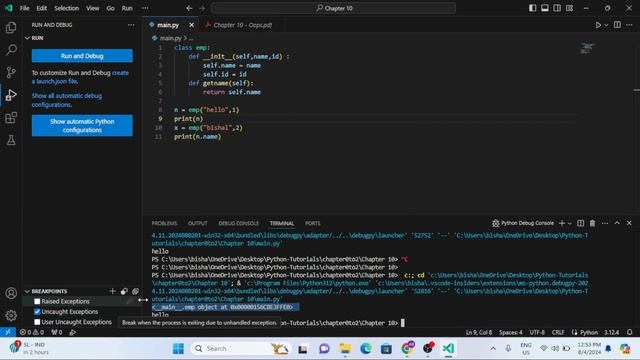Screen dimensions: 640x360
Task: Add a new terminal with plus icon
Action: coord(562,223)
